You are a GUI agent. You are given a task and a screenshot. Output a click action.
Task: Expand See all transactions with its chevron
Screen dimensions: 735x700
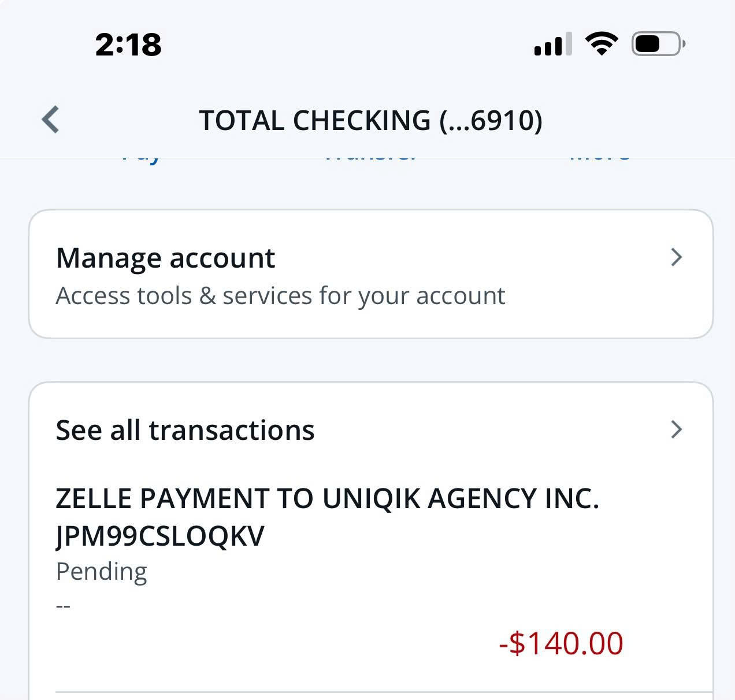click(x=677, y=429)
